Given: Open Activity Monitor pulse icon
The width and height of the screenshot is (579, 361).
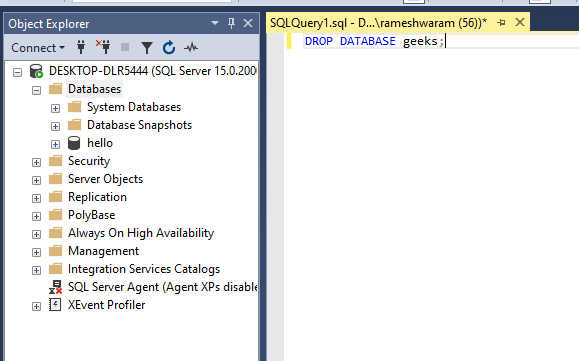Looking at the screenshot, I should [191, 47].
